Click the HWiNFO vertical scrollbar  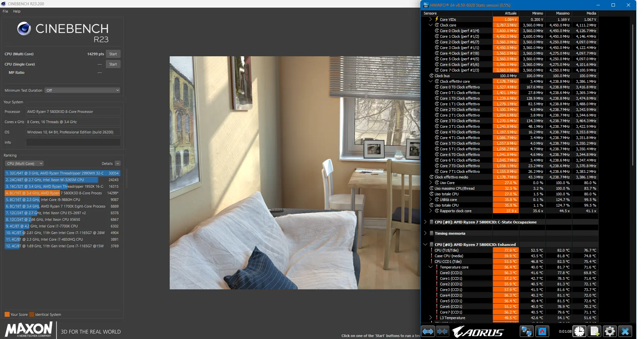click(633, 94)
